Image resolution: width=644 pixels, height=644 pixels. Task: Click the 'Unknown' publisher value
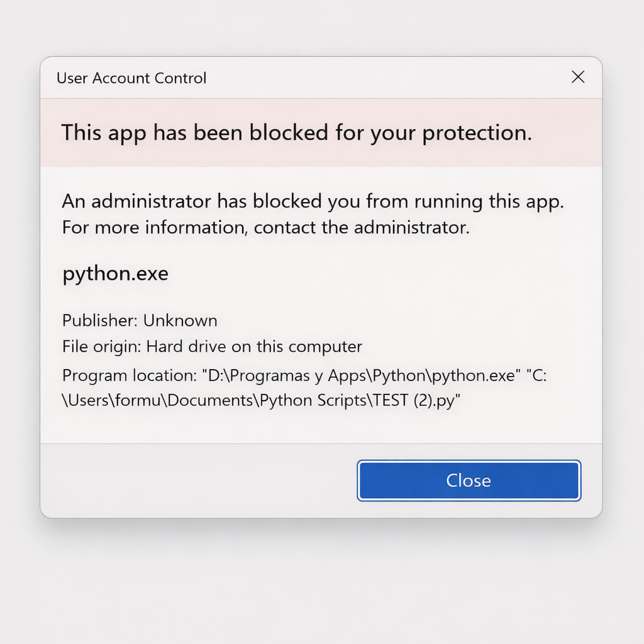click(180, 320)
